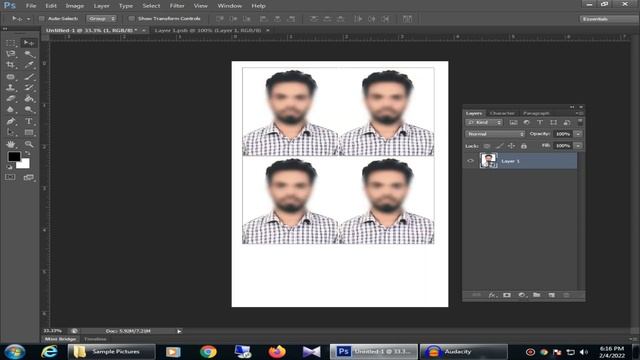Create a new layer group
Screen dimensions: 640x360
[x=537, y=295]
